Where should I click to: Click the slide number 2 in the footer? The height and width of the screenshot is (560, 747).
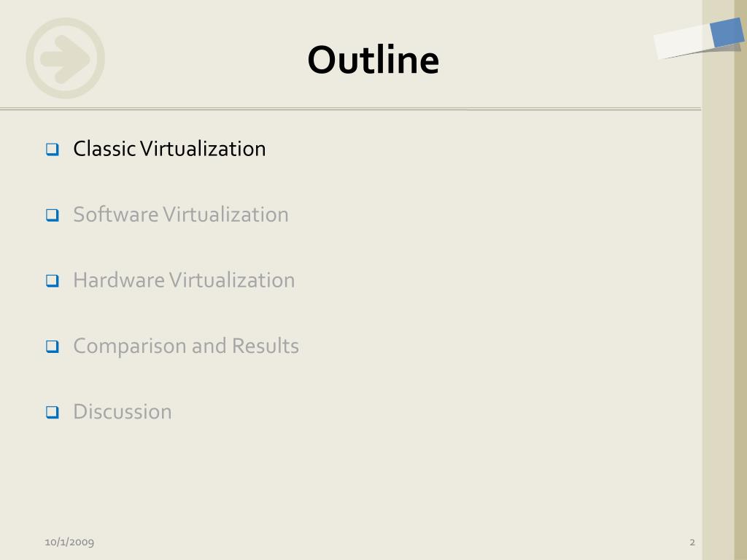pos(692,542)
